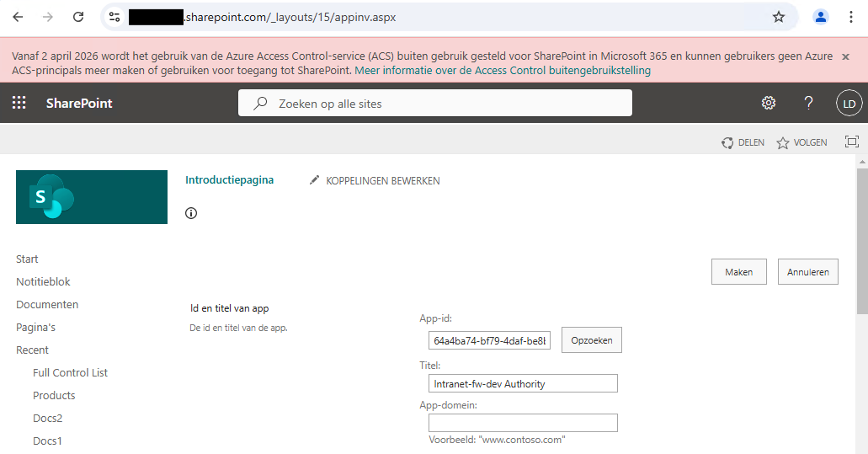Click the Annuleren button
The height and width of the screenshot is (454, 868).
[807, 272]
